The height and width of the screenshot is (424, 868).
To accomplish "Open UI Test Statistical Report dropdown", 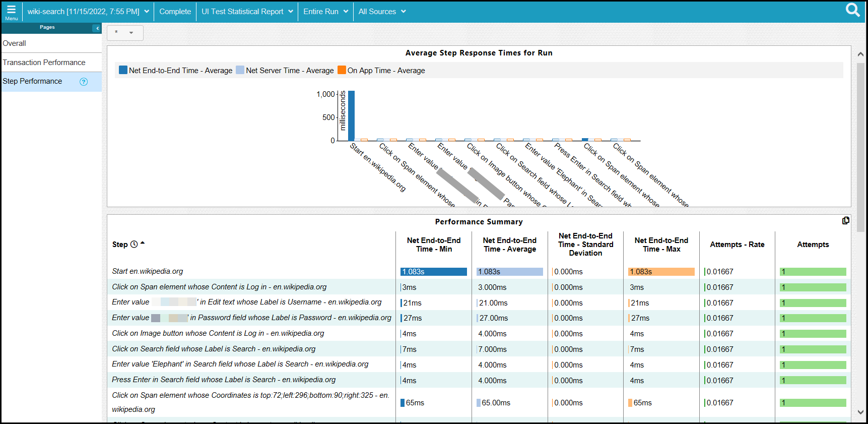I will click(247, 12).
